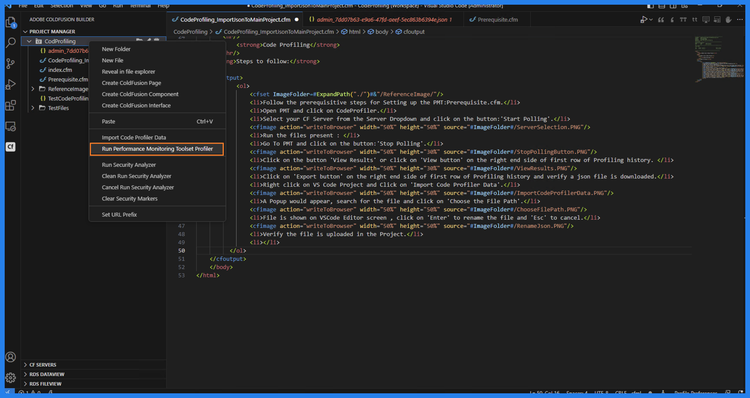This screenshot has height=398, width=750.
Task: Select Import Code Profiler Data
Action: click(157, 137)
